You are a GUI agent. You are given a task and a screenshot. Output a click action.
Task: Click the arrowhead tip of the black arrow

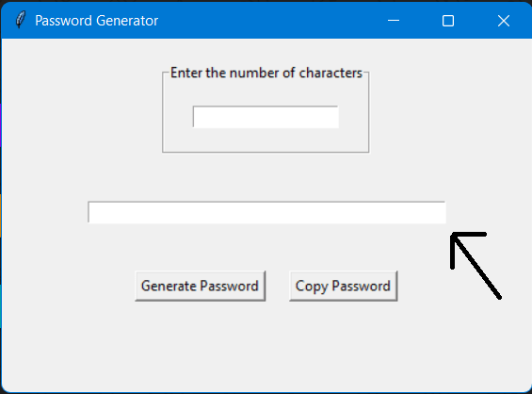point(453,236)
